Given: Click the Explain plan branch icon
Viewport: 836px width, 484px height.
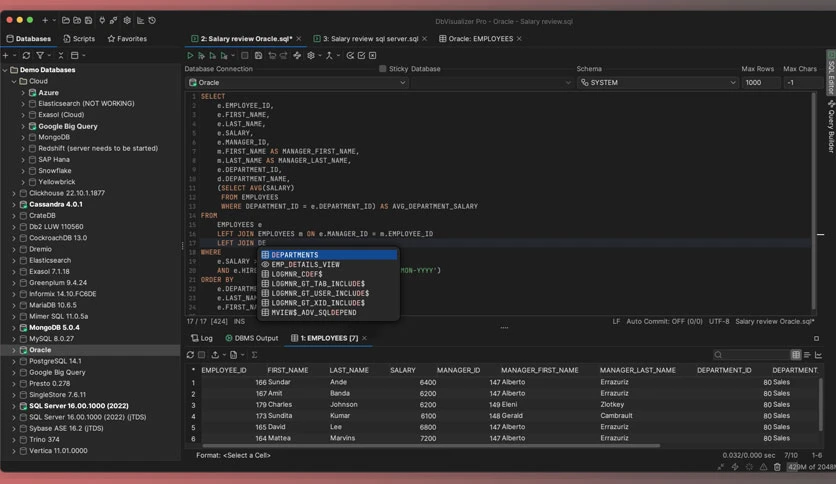Looking at the screenshot, I should point(329,55).
